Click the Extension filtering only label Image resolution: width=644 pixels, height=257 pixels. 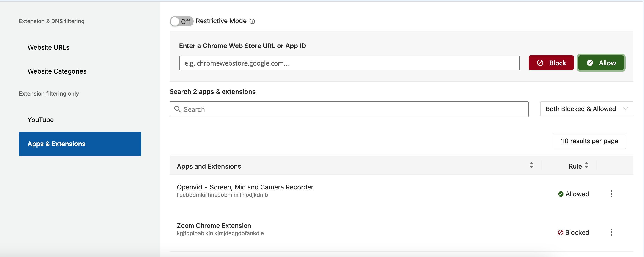49,94
